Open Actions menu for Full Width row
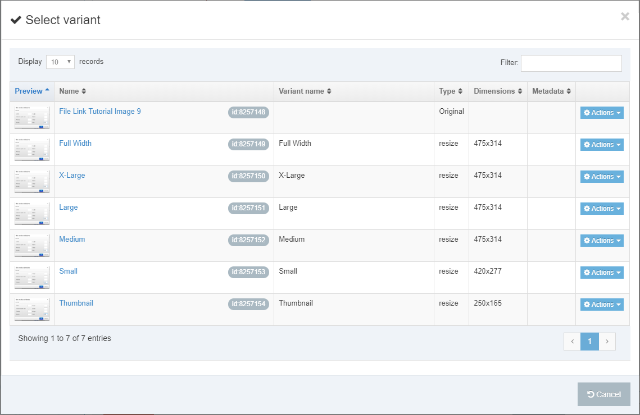Viewport: 640px width, 415px height. pyautogui.click(x=602, y=144)
